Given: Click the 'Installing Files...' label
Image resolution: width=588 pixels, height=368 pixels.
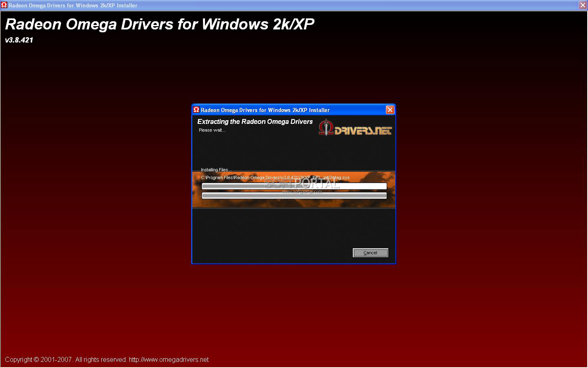Looking at the screenshot, I should tap(216, 170).
